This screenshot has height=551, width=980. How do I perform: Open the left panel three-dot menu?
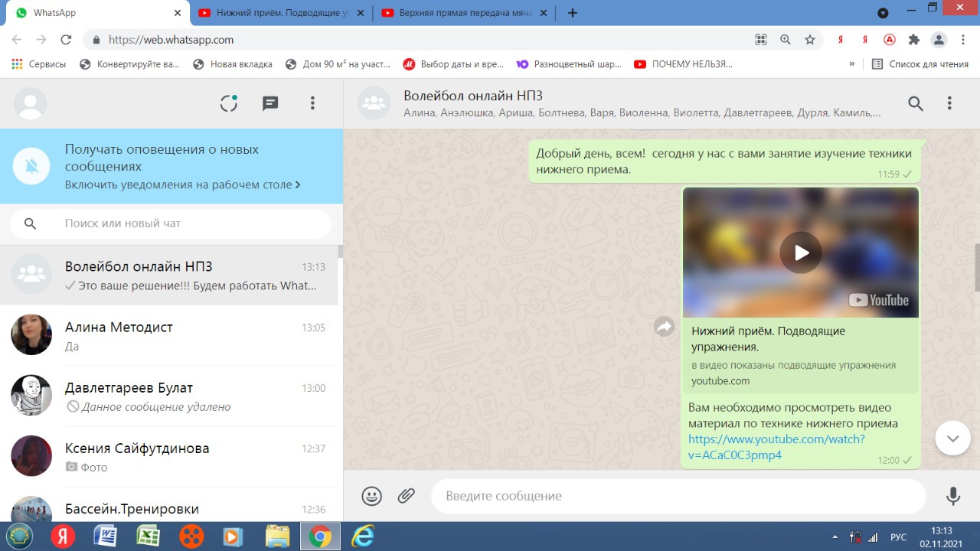tap(312, 103)
